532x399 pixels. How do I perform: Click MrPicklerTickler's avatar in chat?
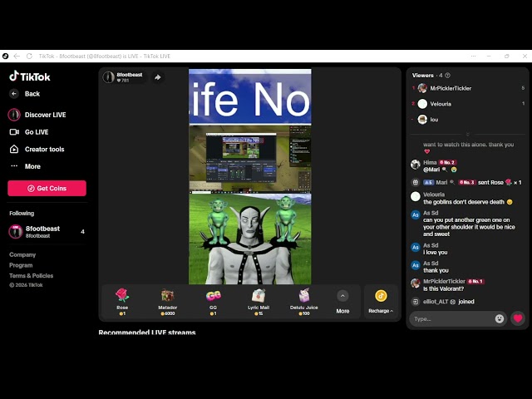tap(416, 283)
